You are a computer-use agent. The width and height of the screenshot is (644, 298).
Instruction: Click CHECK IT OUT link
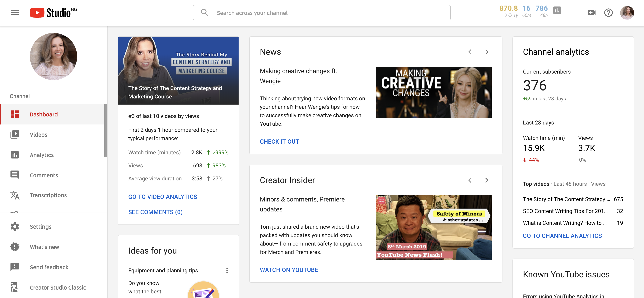pyautogui.click(x=279, y=142)
